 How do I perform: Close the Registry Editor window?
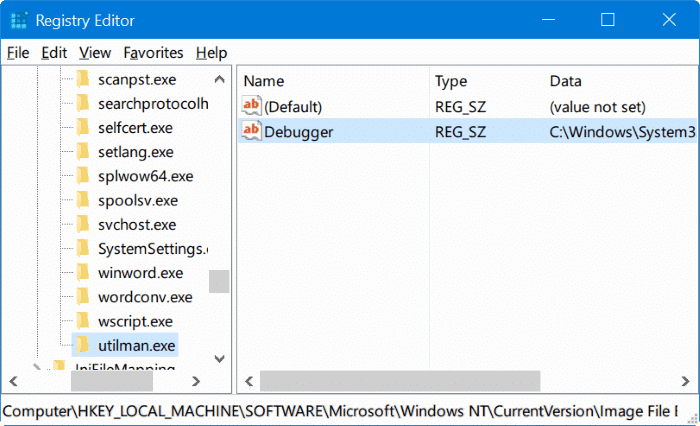point(669,20)
